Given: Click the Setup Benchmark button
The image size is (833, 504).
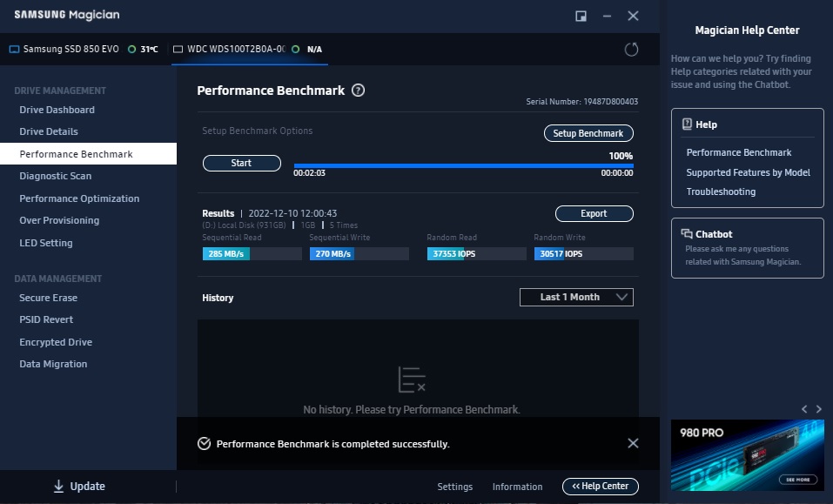Looking at the screenshot, I should pyautogui.click(x=588, y=133).
